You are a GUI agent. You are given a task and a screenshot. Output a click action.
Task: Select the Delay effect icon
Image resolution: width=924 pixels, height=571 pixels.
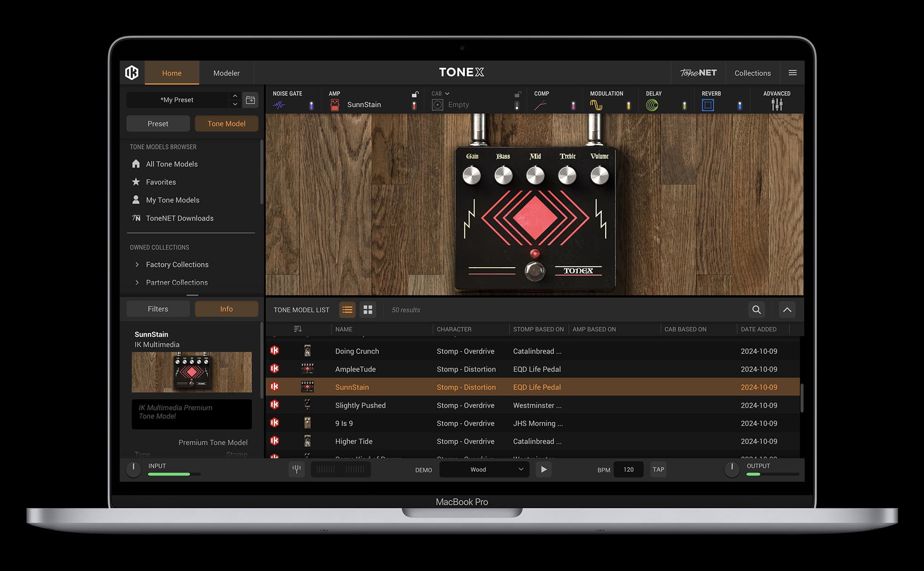tap(651, 104)
